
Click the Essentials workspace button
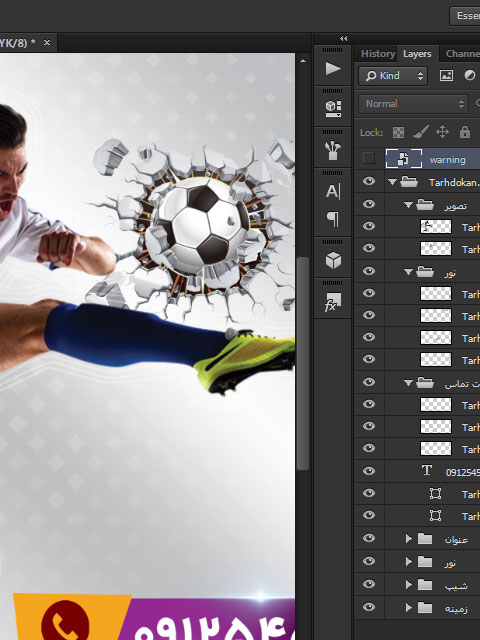(x=465, y=16)
